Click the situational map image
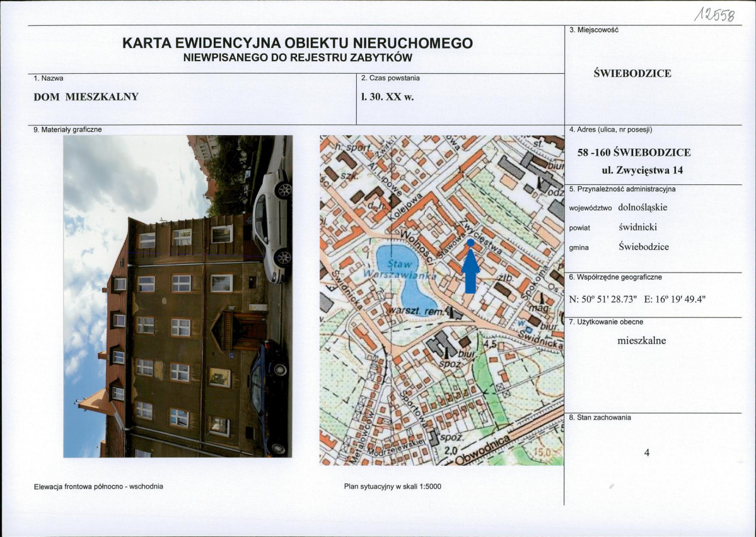Screen dimensions: 756x537 point(441,300)
